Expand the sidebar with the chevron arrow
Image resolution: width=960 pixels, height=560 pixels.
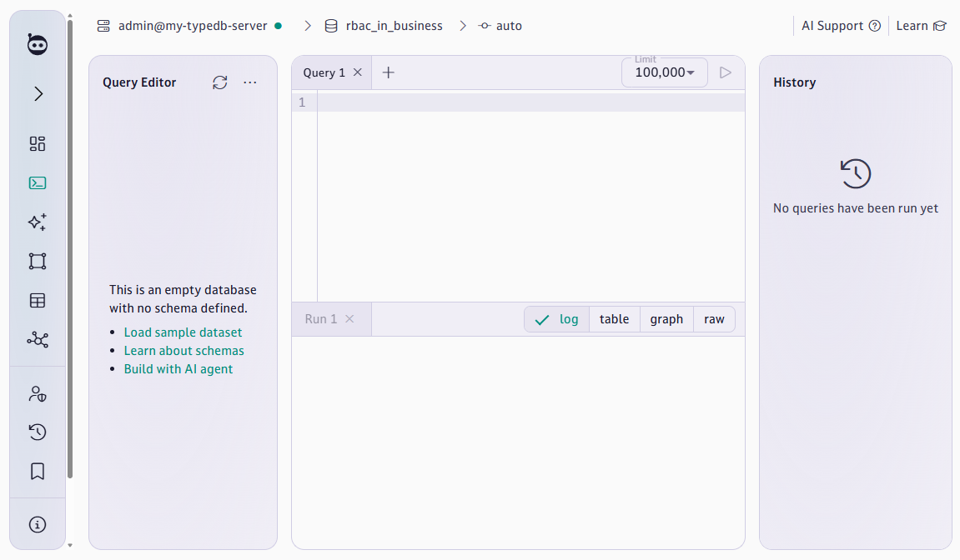click(x=38, y=93)
